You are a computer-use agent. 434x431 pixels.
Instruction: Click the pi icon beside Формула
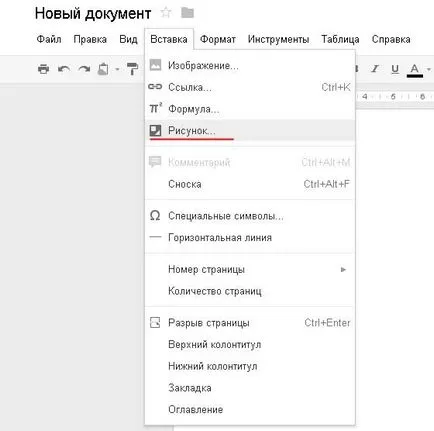tap(155, 108)
